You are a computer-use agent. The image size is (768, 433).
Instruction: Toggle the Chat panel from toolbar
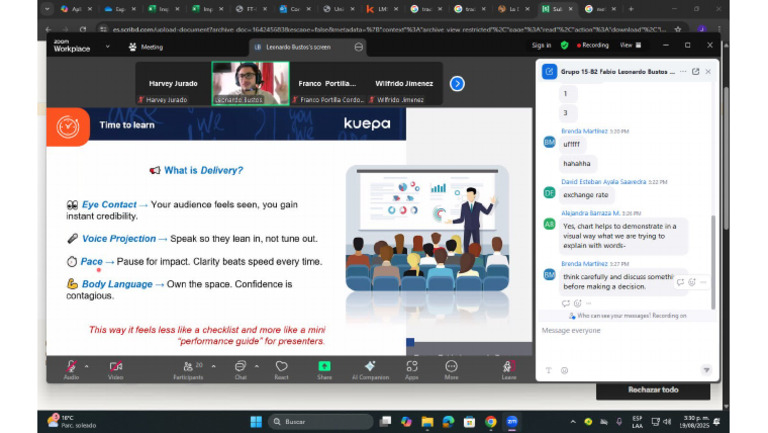(x=240, y=370)
